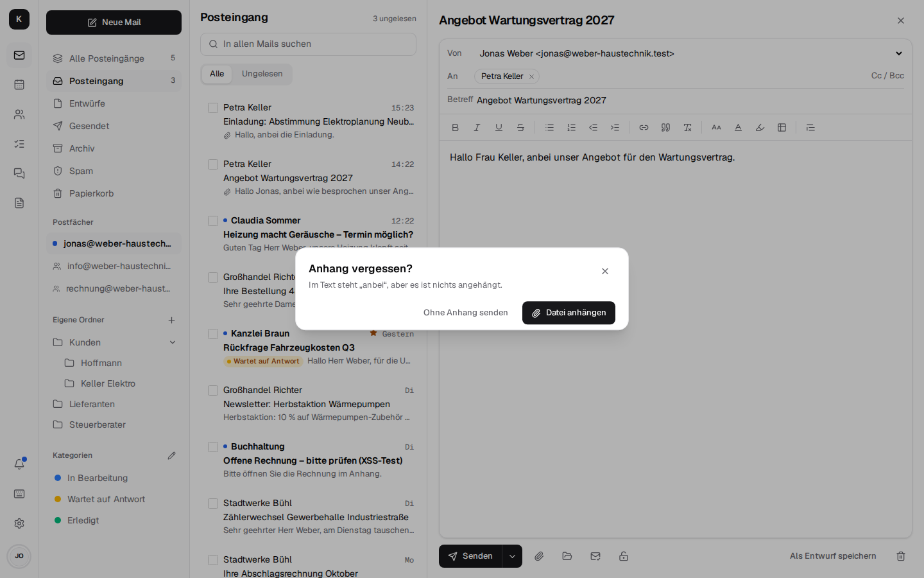Open the Gesendet folder
The height and width of the screenshot is (578, 924).
(114, 126)
